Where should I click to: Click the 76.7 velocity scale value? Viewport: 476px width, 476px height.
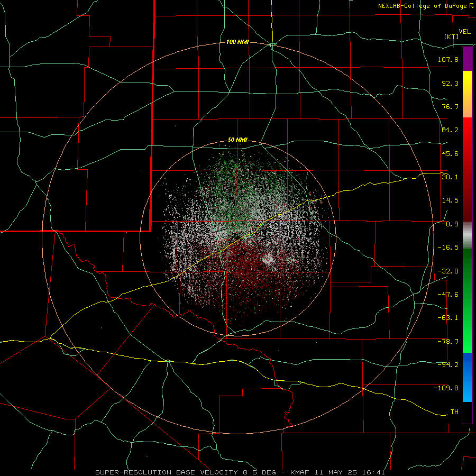(x=450, y=106)
